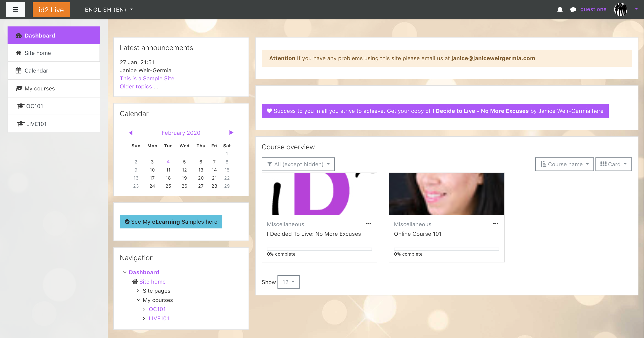Click the Dashboard icon in sidebar
Image resolution: width=644 pixels, height=338 pixels.
coord(18,35)
